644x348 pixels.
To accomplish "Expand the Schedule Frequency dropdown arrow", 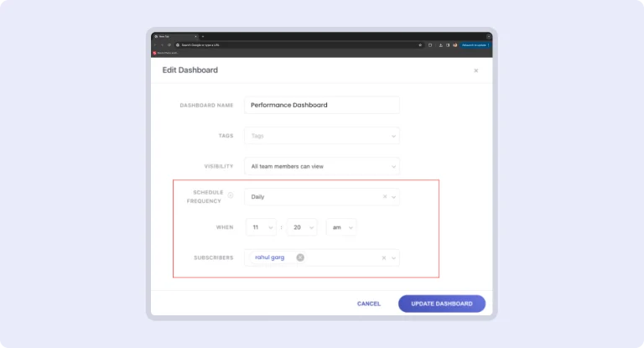I will (393, 197).
